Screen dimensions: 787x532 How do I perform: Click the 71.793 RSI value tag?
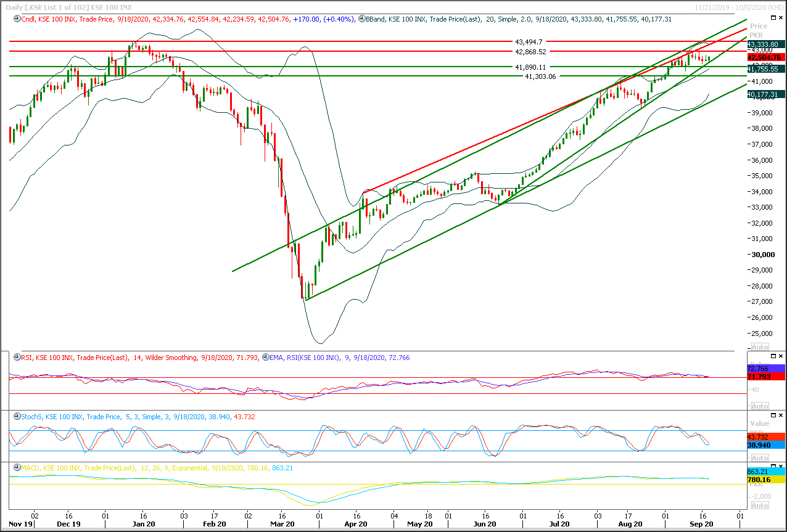(765, 376)
